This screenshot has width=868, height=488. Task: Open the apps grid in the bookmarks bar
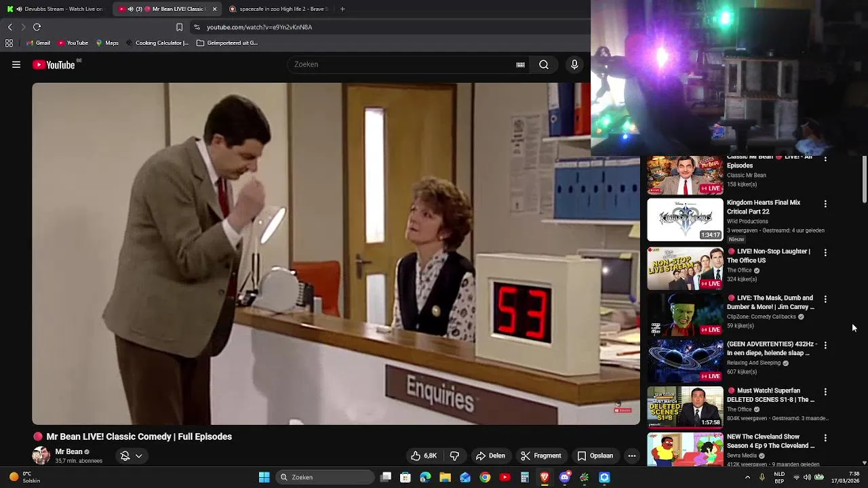[x=9, y=43]
